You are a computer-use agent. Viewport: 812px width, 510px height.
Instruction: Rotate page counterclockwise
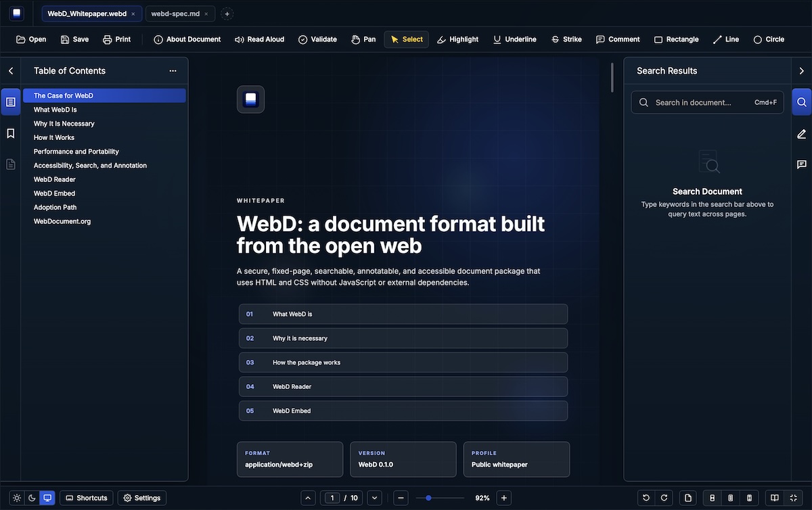click(x=646, y=498)
